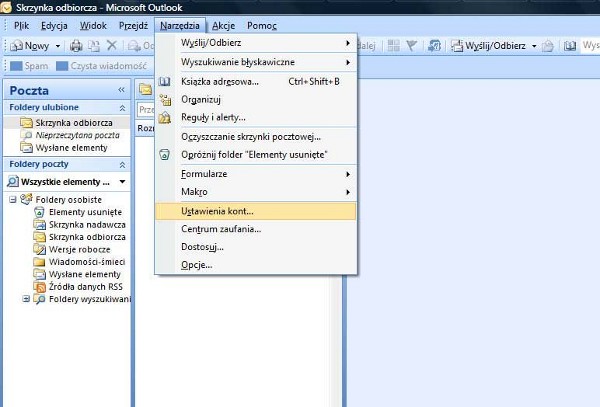Click the Nowy button
600x407 pixels.
pos(31,46)
